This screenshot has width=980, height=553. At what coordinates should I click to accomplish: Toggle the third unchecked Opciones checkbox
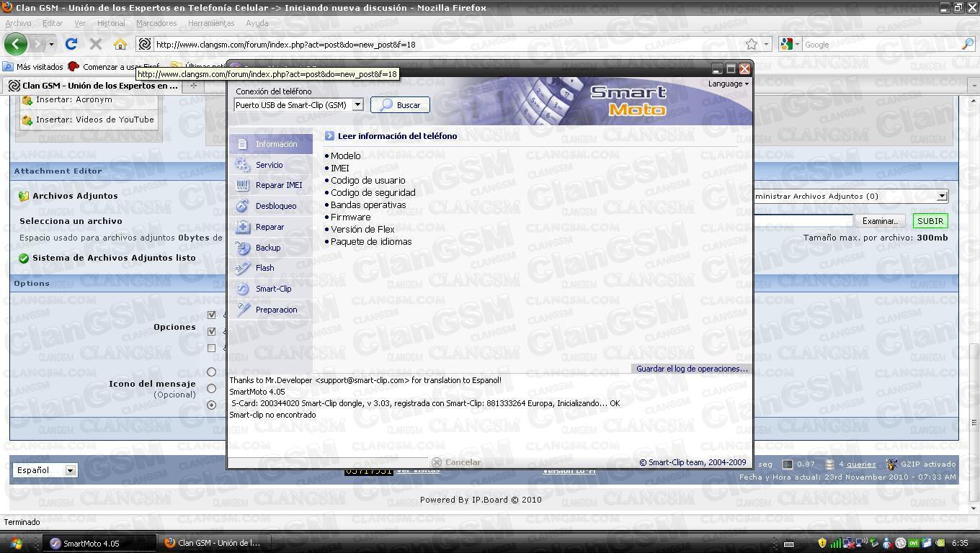(211, 348)
